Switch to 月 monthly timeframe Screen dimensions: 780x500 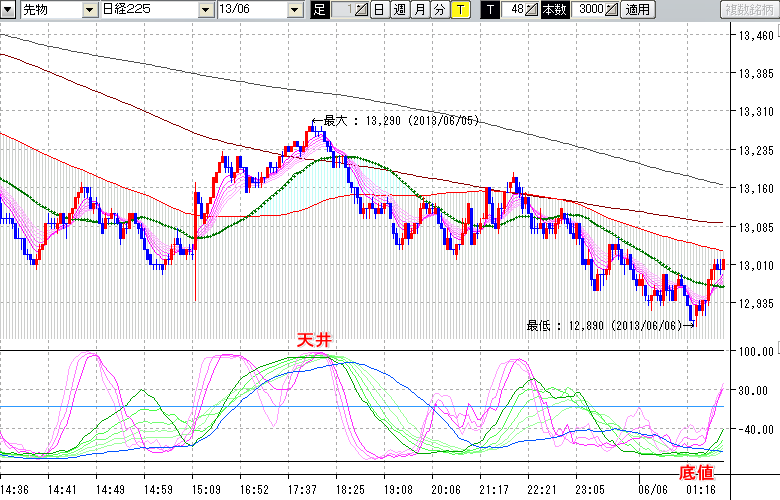click(419, 10)
